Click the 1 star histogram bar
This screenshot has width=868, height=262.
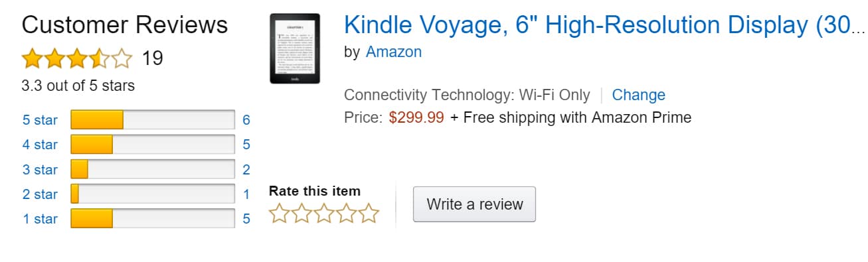[x=153, y=219]
